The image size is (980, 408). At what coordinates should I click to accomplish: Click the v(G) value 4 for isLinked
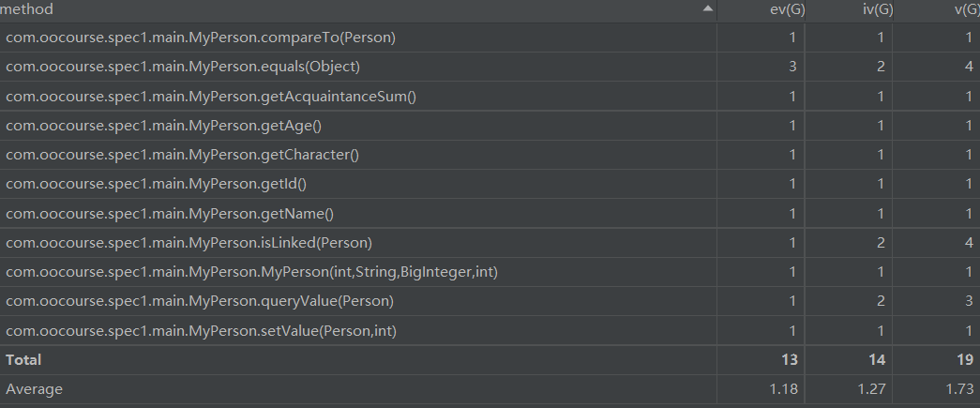point(969,243)
